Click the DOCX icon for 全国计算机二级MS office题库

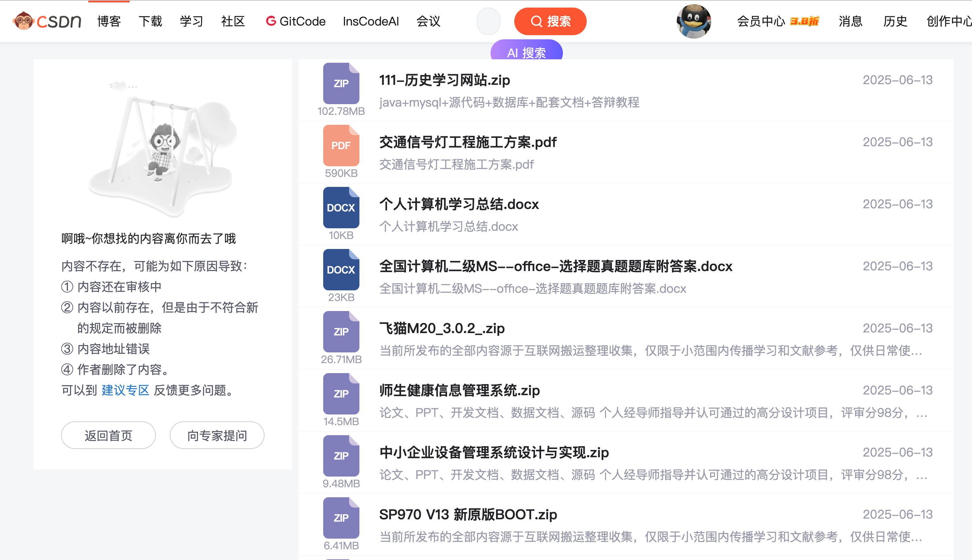pos(341,270)
